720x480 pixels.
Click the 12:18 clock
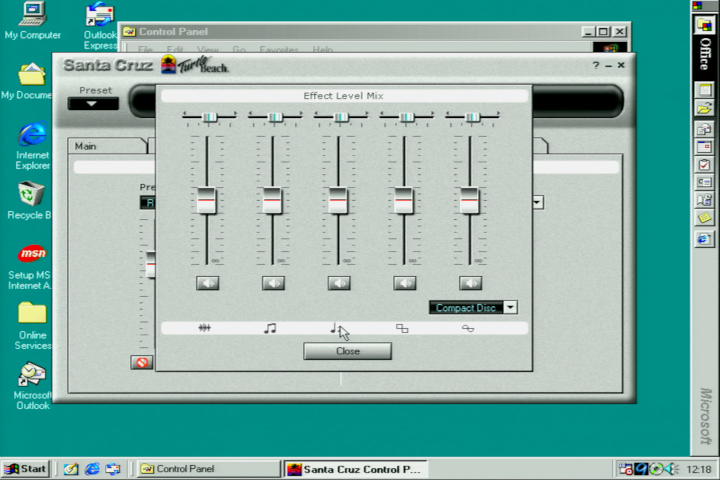pyautogui.click(x=698, y=469)
